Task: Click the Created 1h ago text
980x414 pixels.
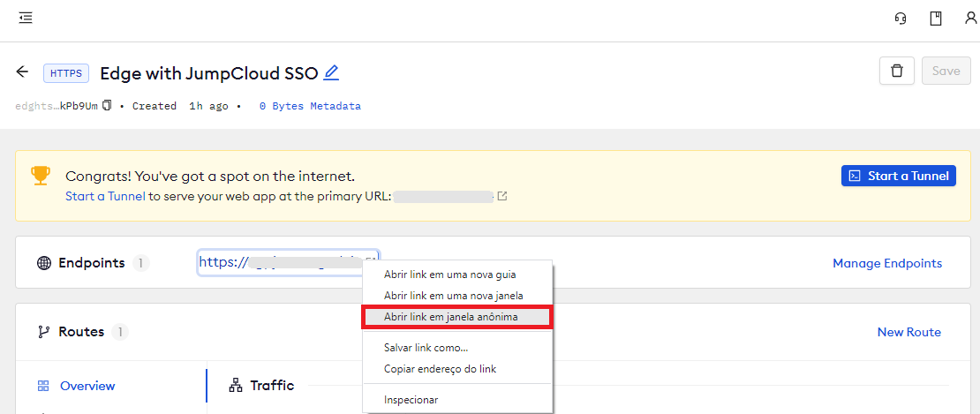Action: pyautogui.click(x=181, y=106)
